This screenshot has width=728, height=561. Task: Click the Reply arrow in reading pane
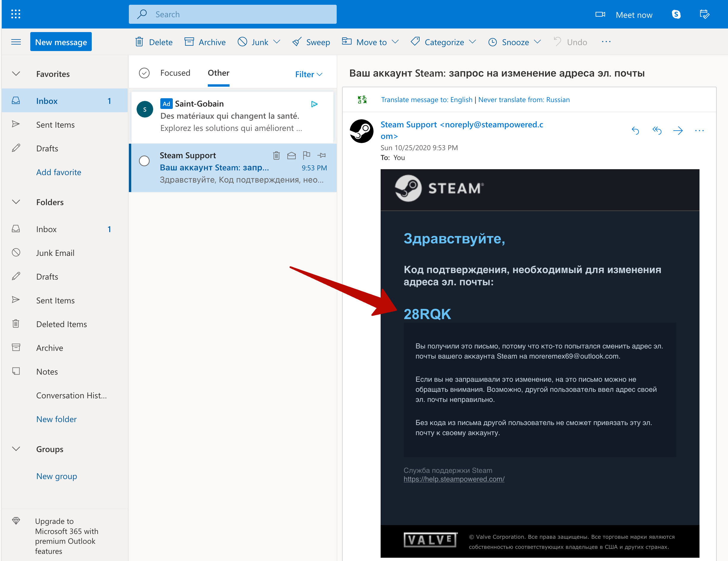(x=635, y=131)
